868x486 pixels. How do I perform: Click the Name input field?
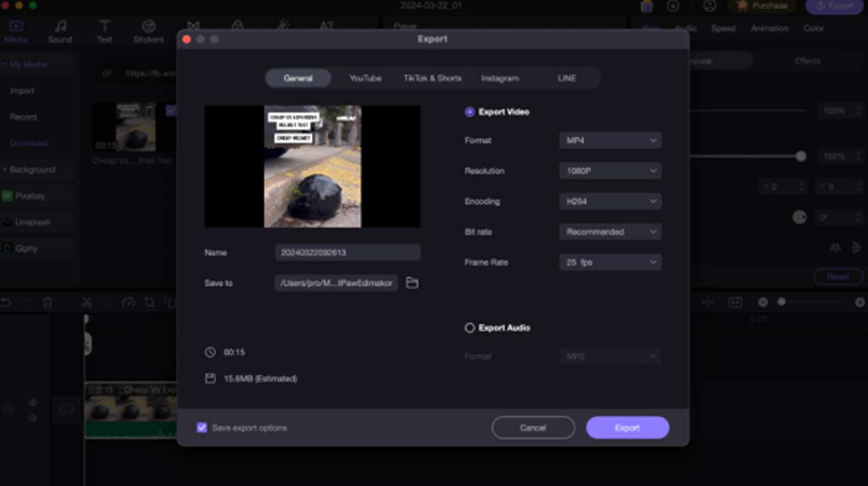coord(347,253)
